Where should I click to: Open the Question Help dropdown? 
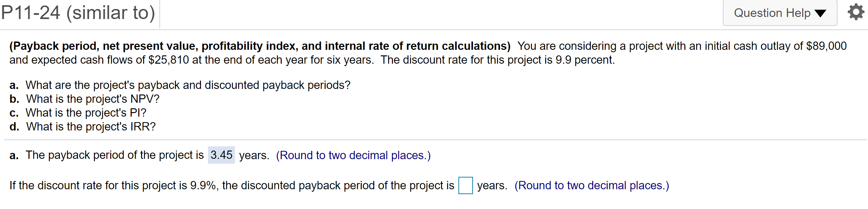point(780,13)
